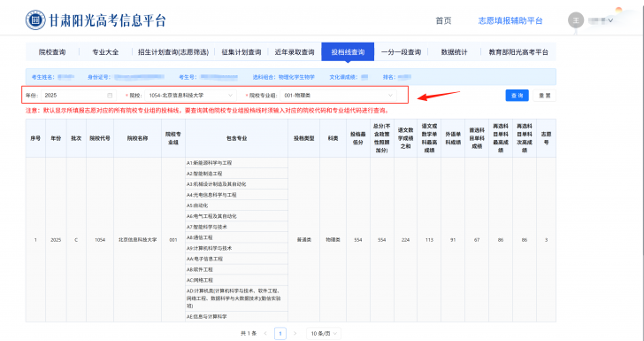
Task: Click the value 91 in the table
Action: coord(453,240)
